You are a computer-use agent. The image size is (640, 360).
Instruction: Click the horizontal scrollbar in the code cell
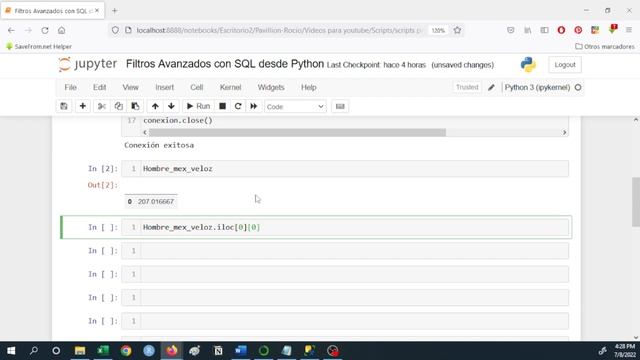coord(297,132)
